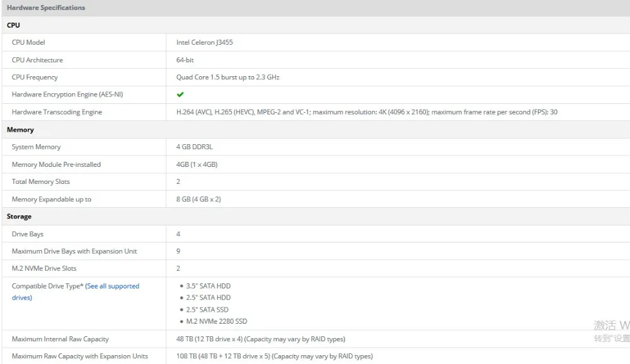Click the 'CPU Architecture' label
The width and height of the screenshot is (630, 364).
[37, 60]
